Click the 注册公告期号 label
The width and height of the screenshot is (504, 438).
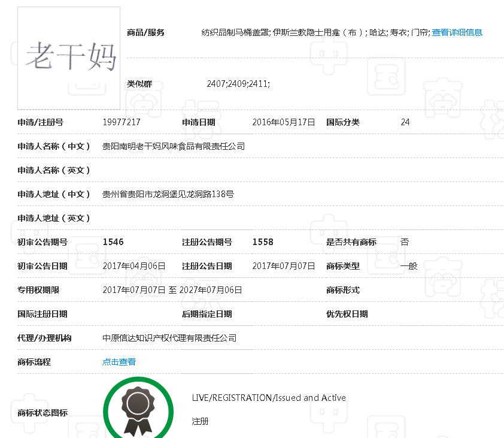tap(207, 242)
